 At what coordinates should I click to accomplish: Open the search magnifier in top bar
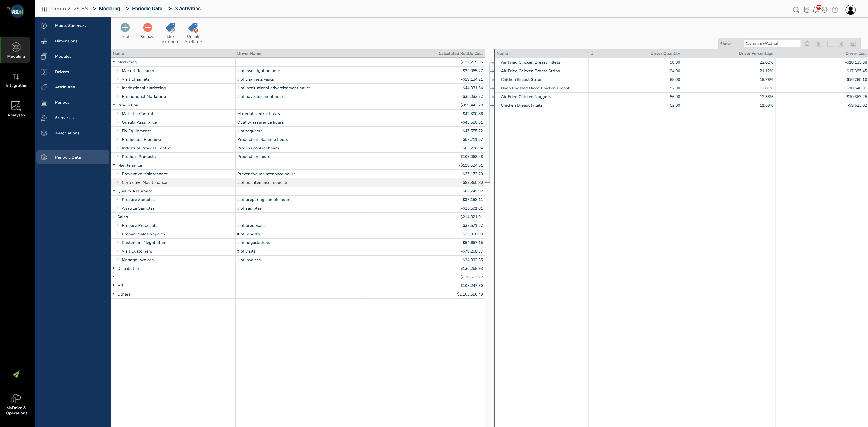tap(796, 10)
